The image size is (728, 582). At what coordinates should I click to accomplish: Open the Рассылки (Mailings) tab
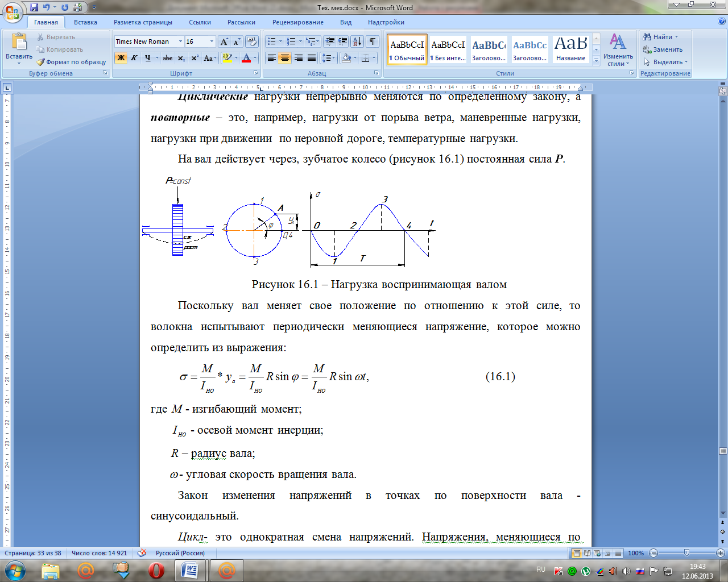(x=241, y=22)
